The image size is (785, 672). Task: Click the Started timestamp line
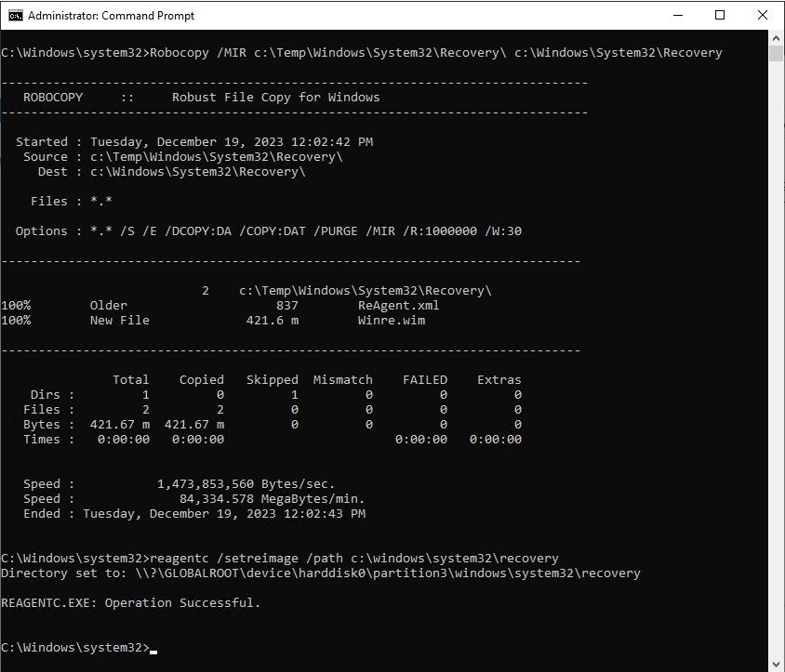(194, 142)
